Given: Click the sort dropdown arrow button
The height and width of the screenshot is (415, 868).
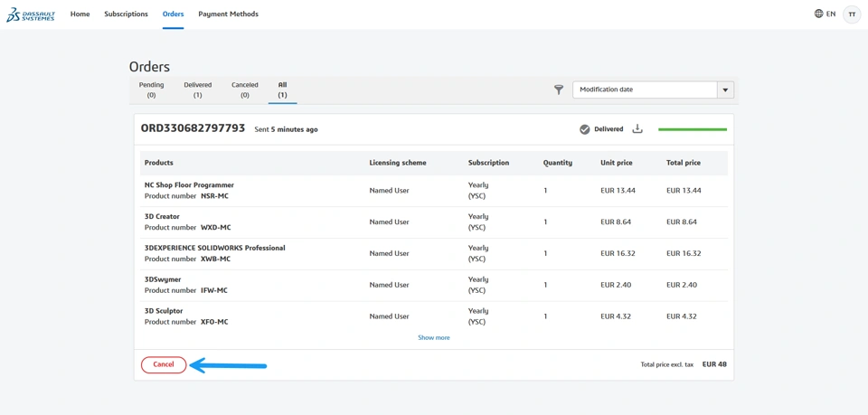Looking at the screenshot, I should click(725, 90).
